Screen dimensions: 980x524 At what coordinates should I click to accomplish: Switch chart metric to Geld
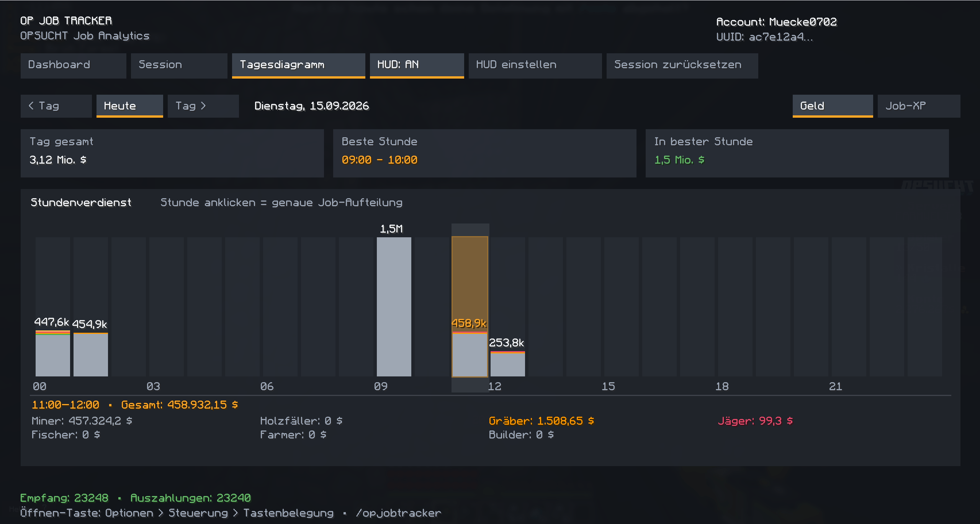pos(833,106)
